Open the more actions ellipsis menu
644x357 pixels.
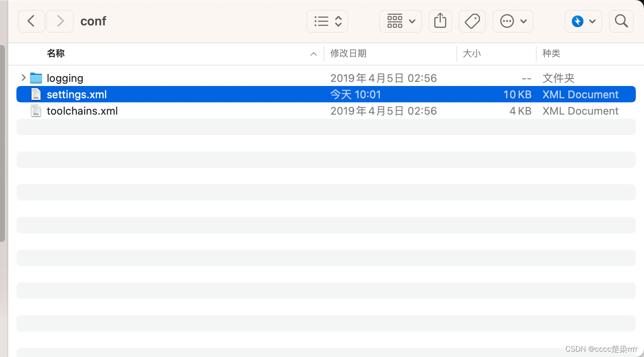point(513,21)
